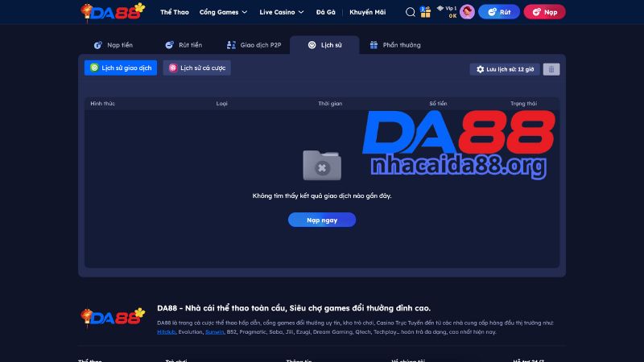This screenshot has height=362, width=644.
Task: Click the VIP 1 diamond badge
Action: tap(447, 8)
